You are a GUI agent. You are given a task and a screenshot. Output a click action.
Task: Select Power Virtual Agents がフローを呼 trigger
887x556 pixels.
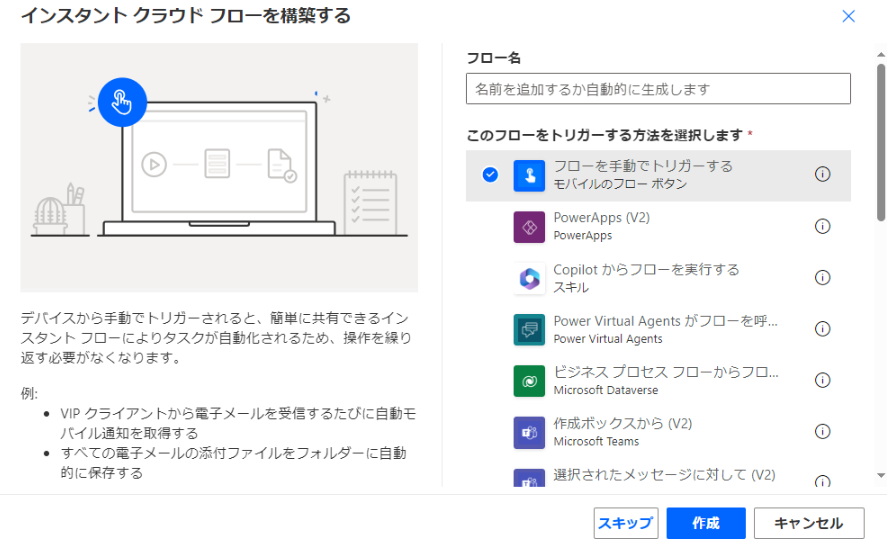(658, 330)
